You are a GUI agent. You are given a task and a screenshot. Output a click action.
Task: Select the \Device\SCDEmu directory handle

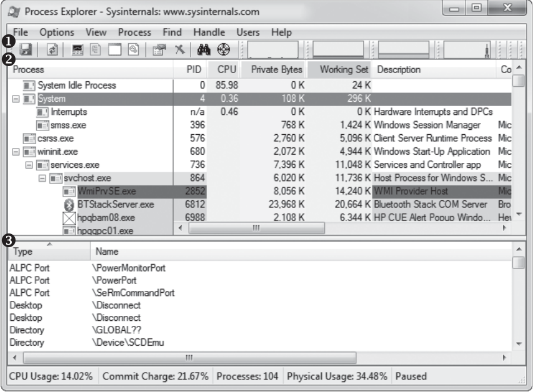pos(260,343)
